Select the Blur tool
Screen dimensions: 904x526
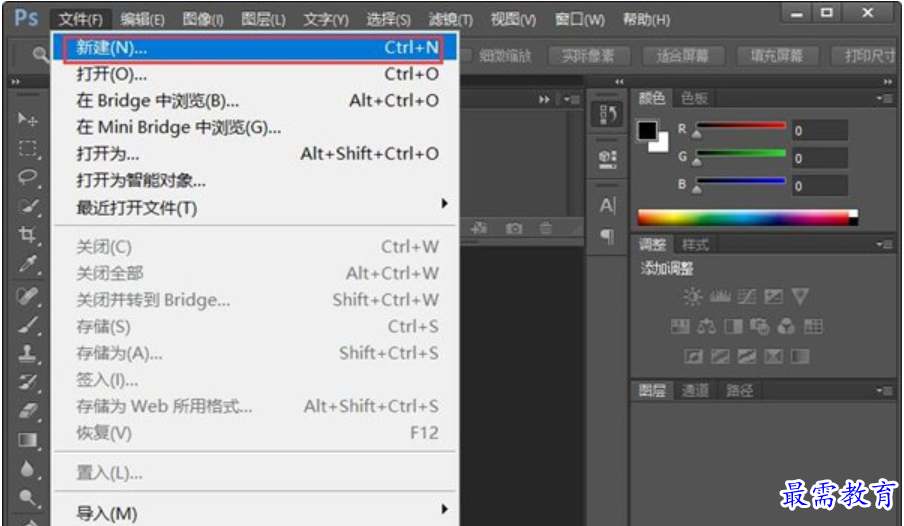click(27, 469)
